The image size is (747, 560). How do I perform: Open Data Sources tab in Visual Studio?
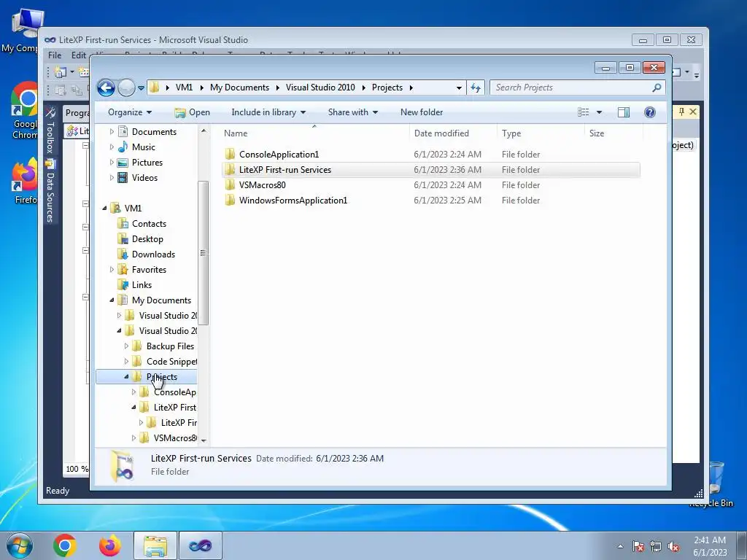(x=50, y=192)
